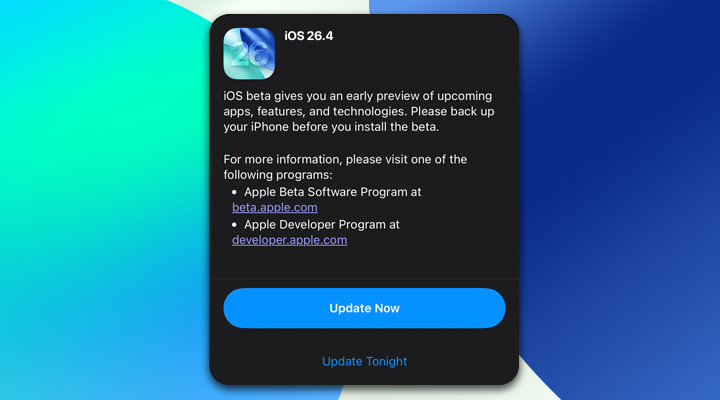This screenshot has height=400, width=720.
Task: Click the 'For more information' paragraph
Action: tap(345, 167)
